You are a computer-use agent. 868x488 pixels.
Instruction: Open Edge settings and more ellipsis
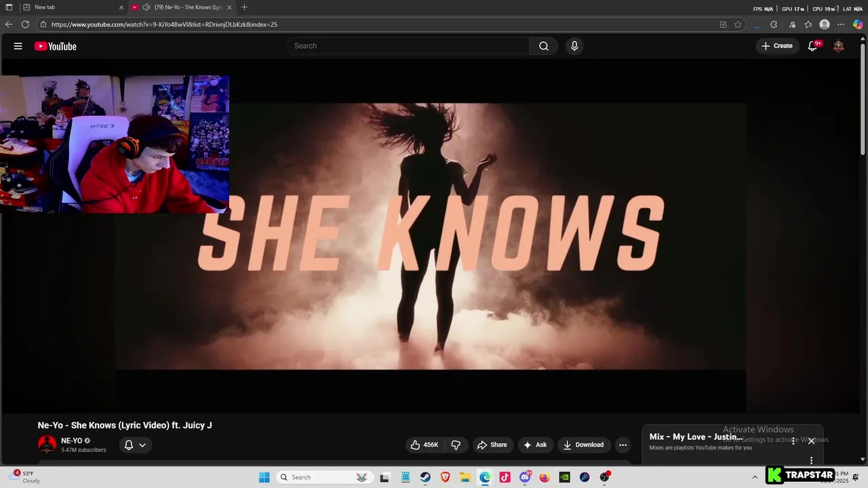coord(841,24)
